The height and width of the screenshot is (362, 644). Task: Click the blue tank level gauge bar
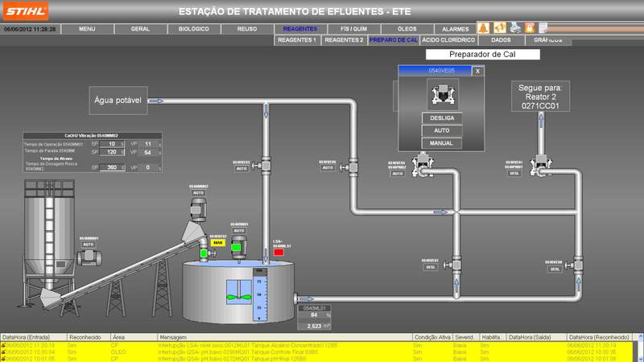pyautogui.click(x=259, y=294)
